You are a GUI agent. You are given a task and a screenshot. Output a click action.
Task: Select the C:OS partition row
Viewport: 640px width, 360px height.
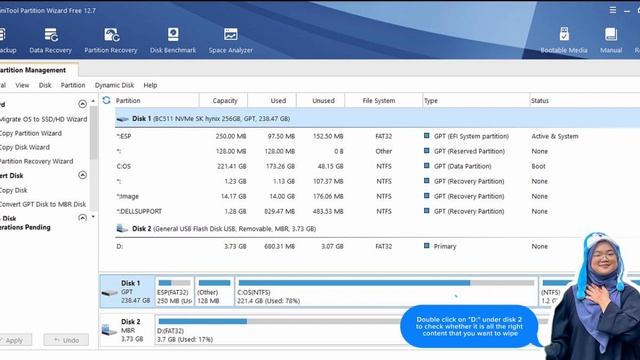click(x=377, y=166)
